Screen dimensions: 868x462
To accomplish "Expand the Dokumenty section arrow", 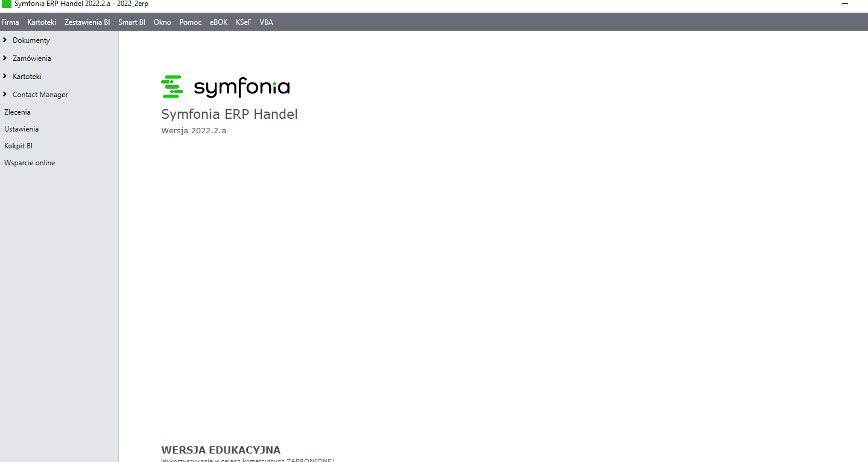I will pyautogui.click(x=5, y=40).
